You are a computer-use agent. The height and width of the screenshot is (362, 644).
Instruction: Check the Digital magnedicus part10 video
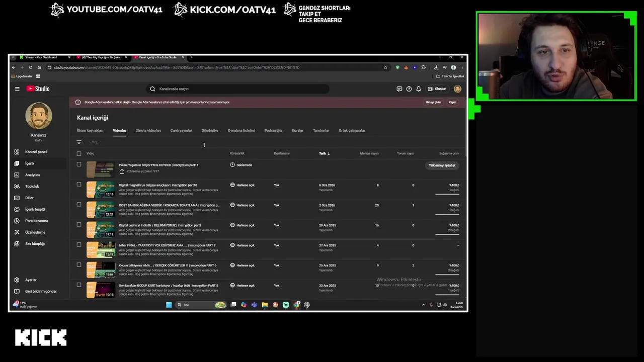click(x=79, y=185)
